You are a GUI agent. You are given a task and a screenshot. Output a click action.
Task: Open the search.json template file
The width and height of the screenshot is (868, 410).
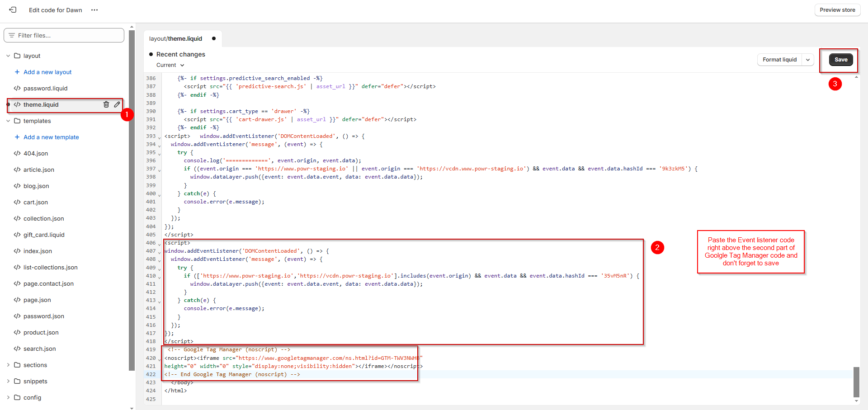pos(40,349)
